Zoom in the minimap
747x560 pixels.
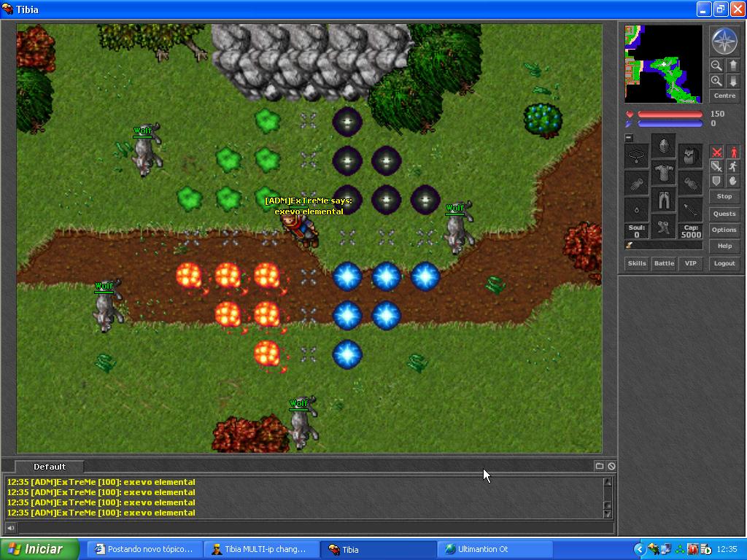coord(716,81)
